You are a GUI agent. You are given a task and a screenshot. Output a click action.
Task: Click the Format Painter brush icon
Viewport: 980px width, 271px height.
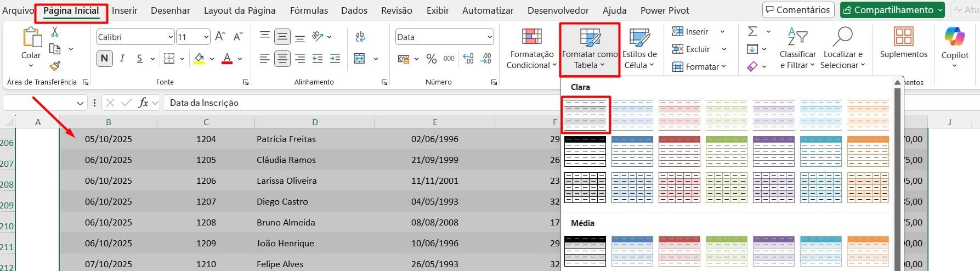pyautogui.click(x=55, y=66)
